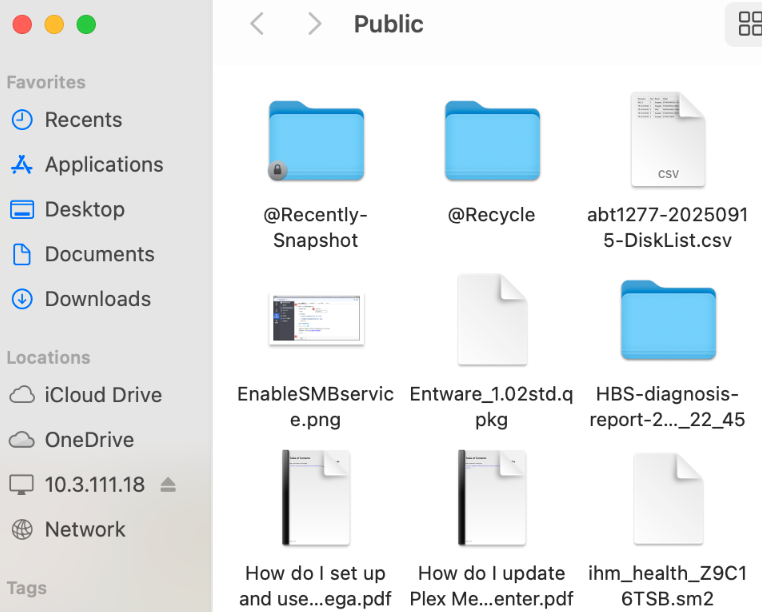Select the Entware_1.02std.qpkg file
This screenshot has height=612, width=762.
click(492, 320)
